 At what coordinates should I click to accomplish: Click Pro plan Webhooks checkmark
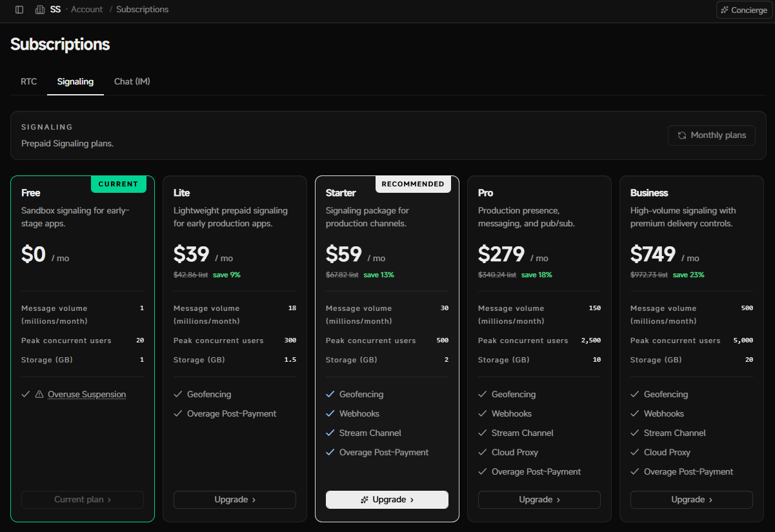[482, 414]
